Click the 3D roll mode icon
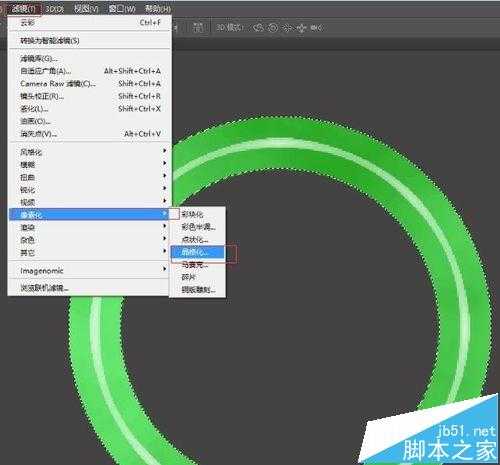Screen dimensions: 500x465 point(273,28)
